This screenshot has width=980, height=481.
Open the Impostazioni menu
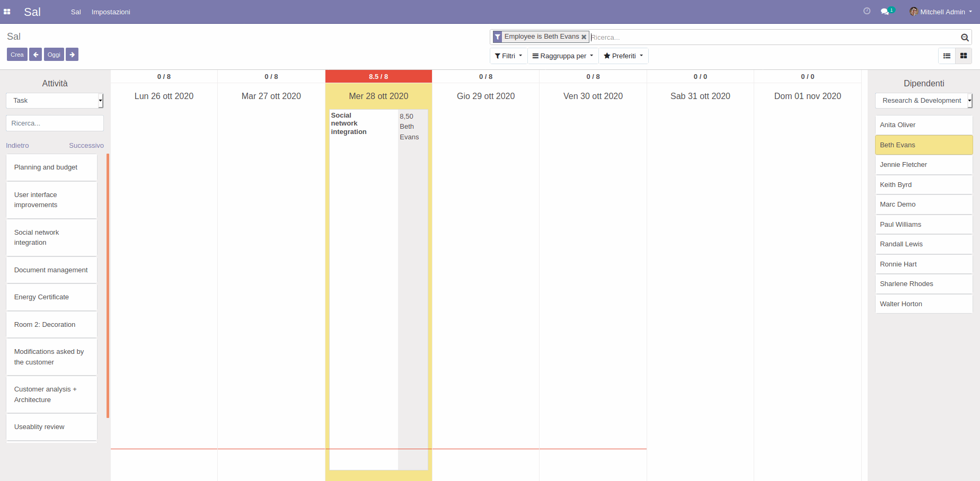(x=111, y=12)
